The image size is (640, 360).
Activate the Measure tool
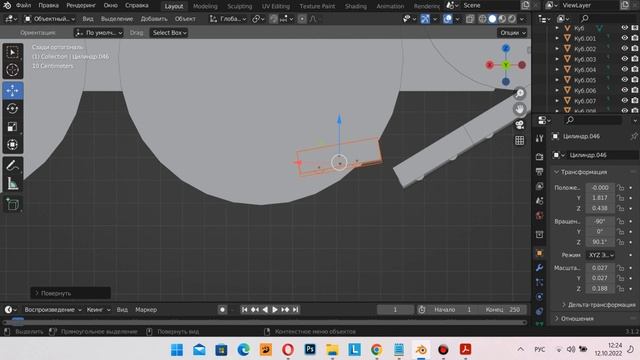click(13, 183)
